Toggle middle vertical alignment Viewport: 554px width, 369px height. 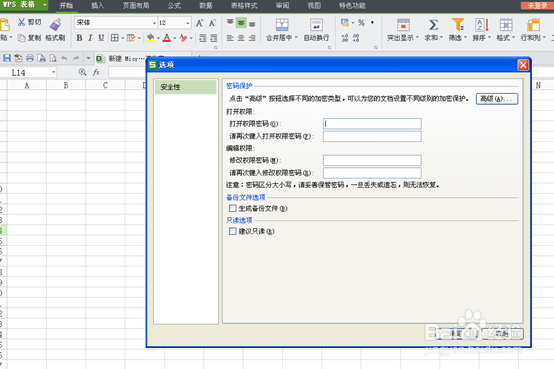pos(241,23)
